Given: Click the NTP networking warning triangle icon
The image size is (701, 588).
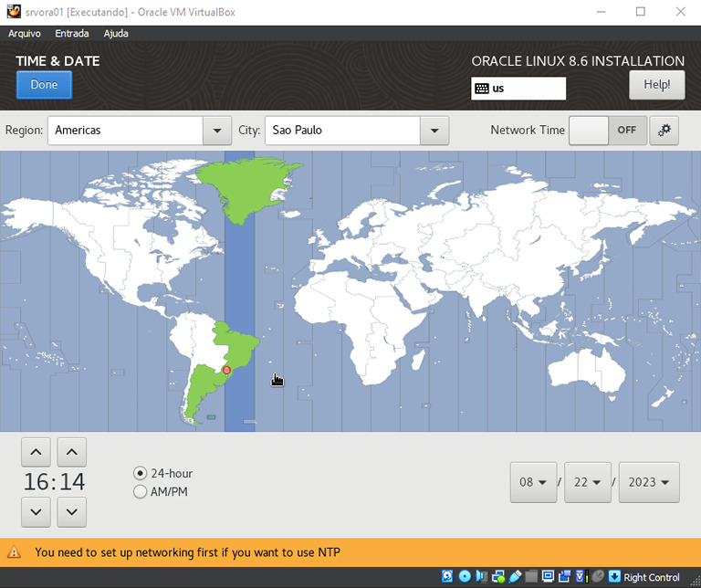Looking at the screenshot, I should point(14,552).
